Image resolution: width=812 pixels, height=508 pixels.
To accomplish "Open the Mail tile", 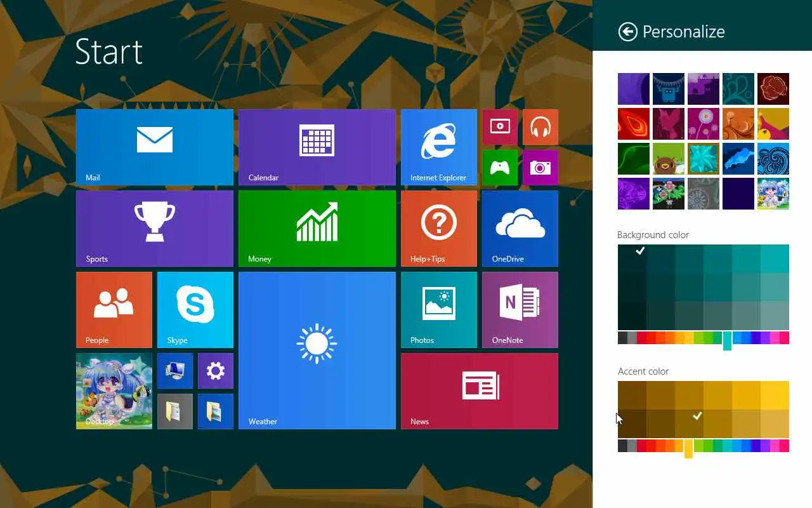I will [155, 147].
